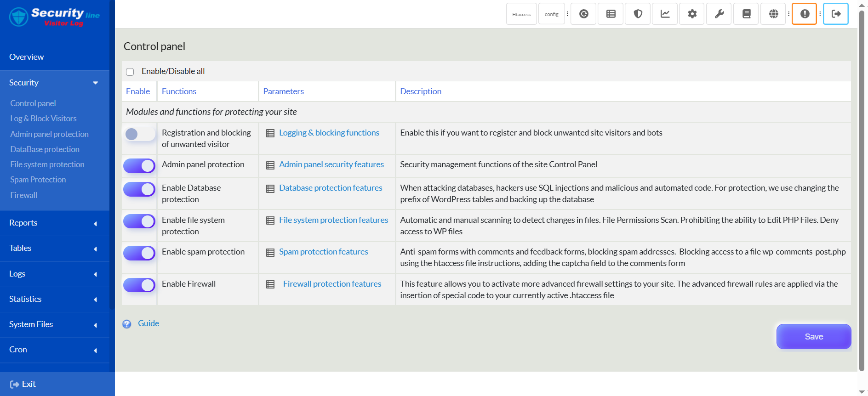Turn on unwanted visitor registration toggle

pos(139,134)
